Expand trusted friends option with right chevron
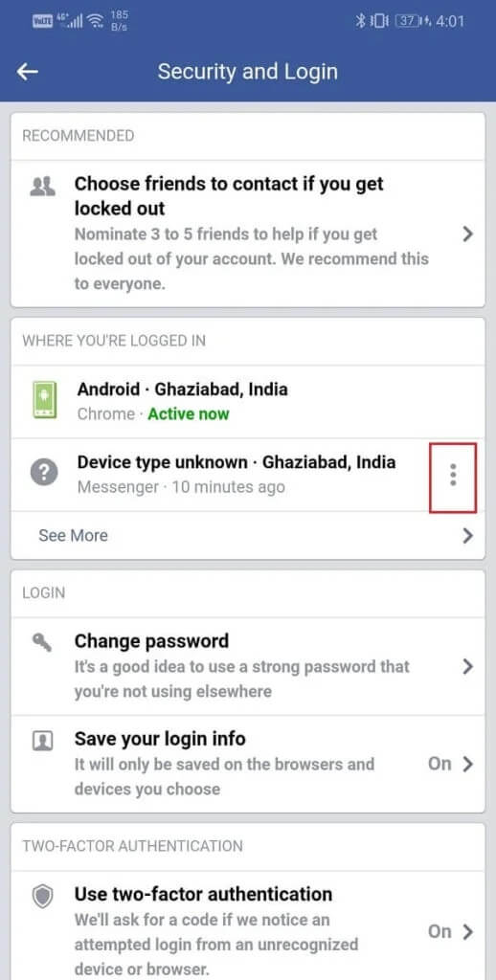Viewport: 496px width, 980px height. (x=467, y=234)
